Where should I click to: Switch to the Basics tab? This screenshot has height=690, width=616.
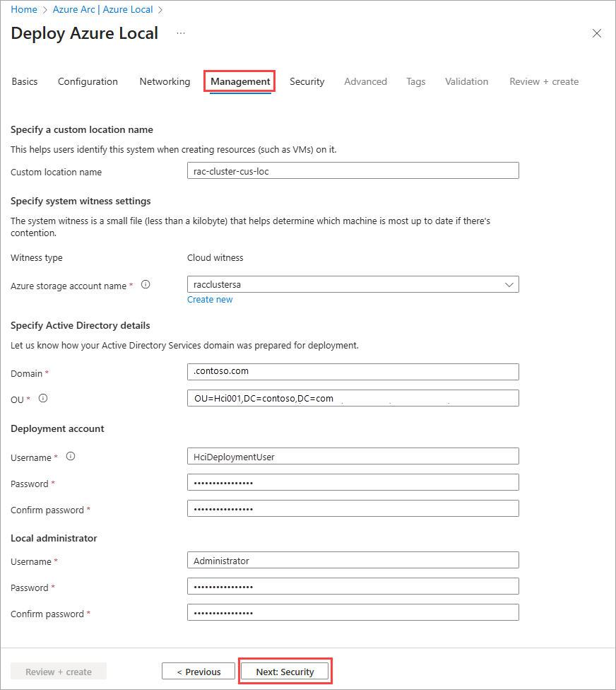click(25, 81)
